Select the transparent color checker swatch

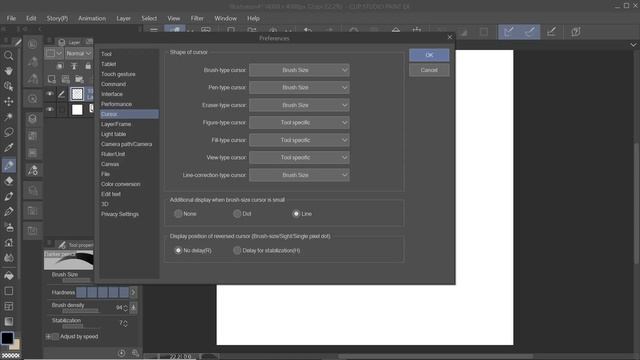click(x=11, y=356)
